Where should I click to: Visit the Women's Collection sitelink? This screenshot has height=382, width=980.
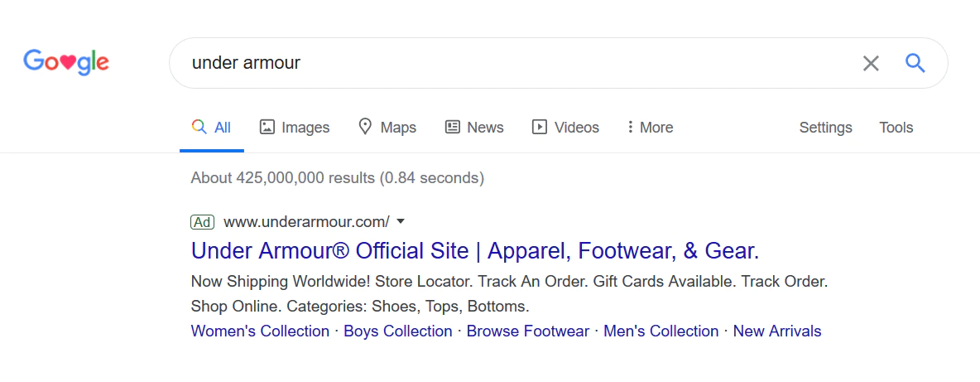260,331
